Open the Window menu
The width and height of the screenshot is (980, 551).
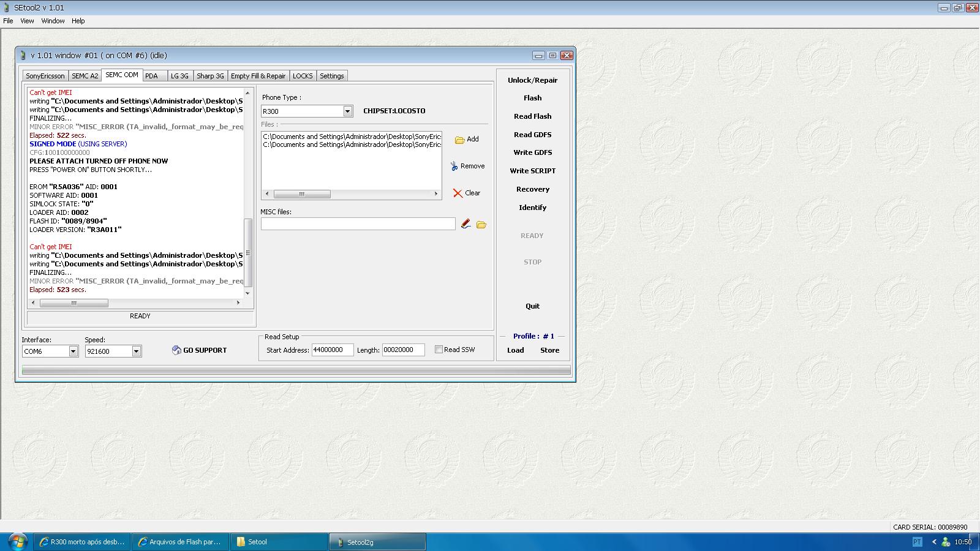(x=53, y=21)
